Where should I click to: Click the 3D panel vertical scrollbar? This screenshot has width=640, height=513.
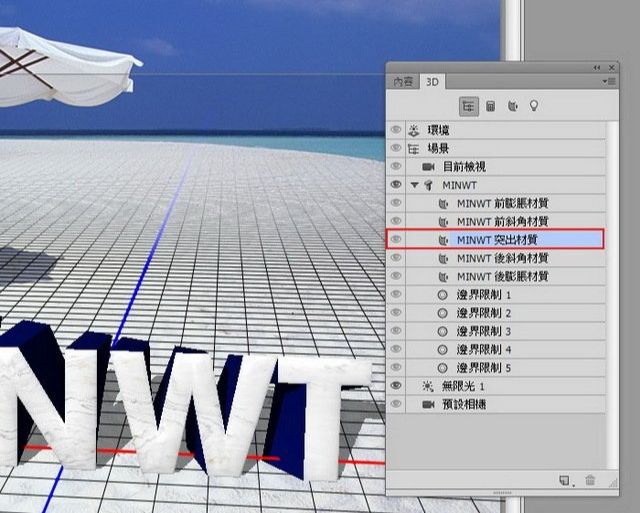pyautogui.click(x=612, y=295)
